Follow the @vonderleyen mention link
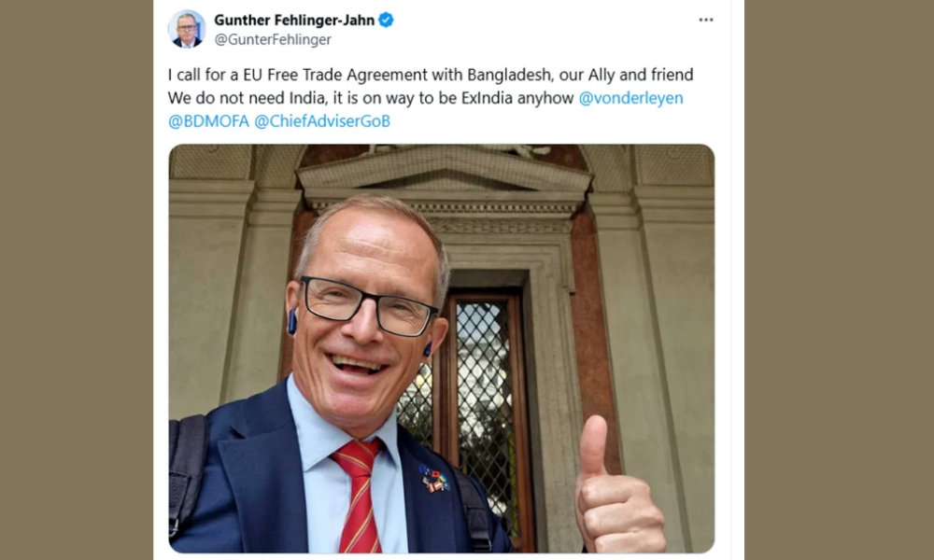 [x=630, y=98]
